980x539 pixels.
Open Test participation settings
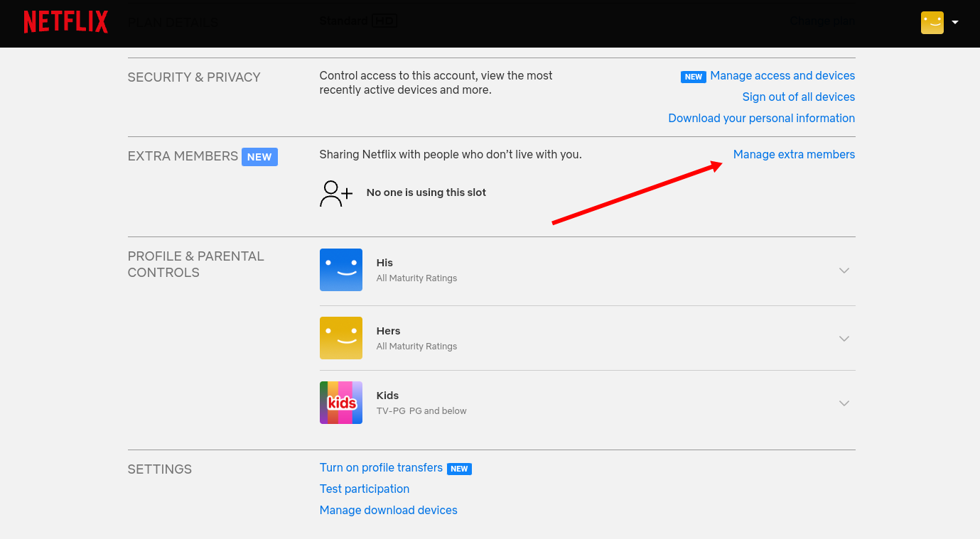(x=364, y=489)
